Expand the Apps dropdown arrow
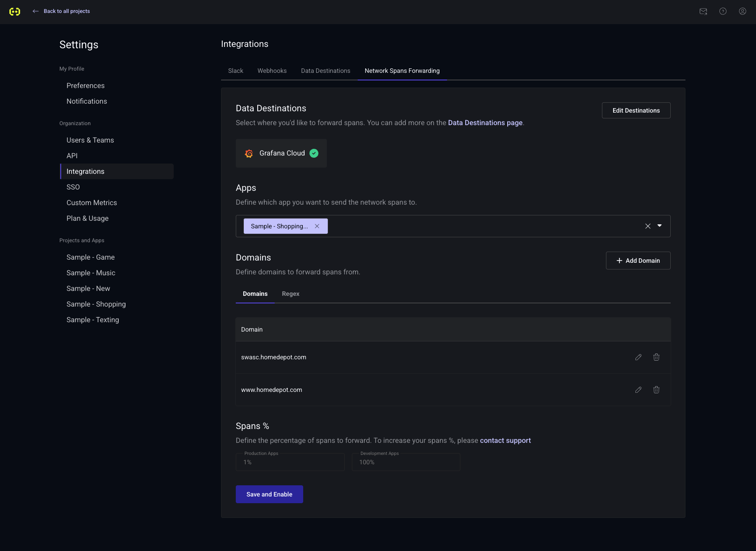756x551 pixels. (x=660, y=226)
